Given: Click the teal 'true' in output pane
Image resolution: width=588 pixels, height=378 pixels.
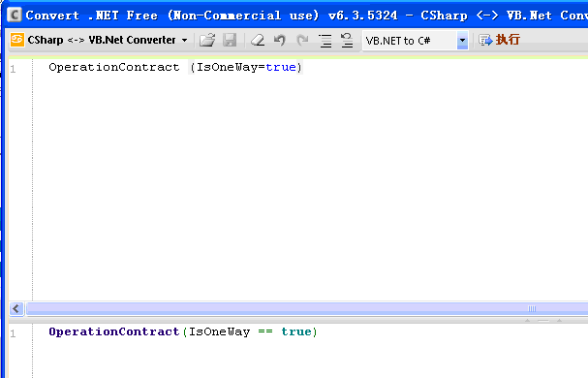Looking at the screenshot, I should [x=296, y=331].
